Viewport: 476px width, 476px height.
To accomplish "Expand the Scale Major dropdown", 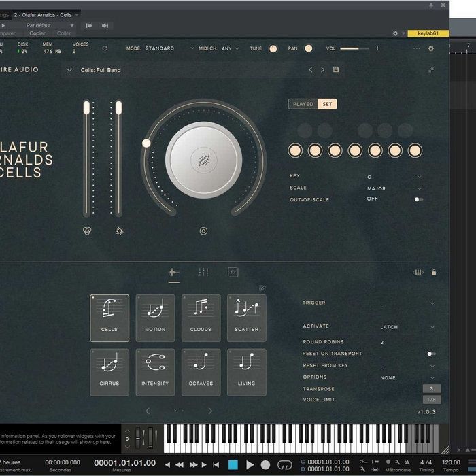I will [394, 188].
